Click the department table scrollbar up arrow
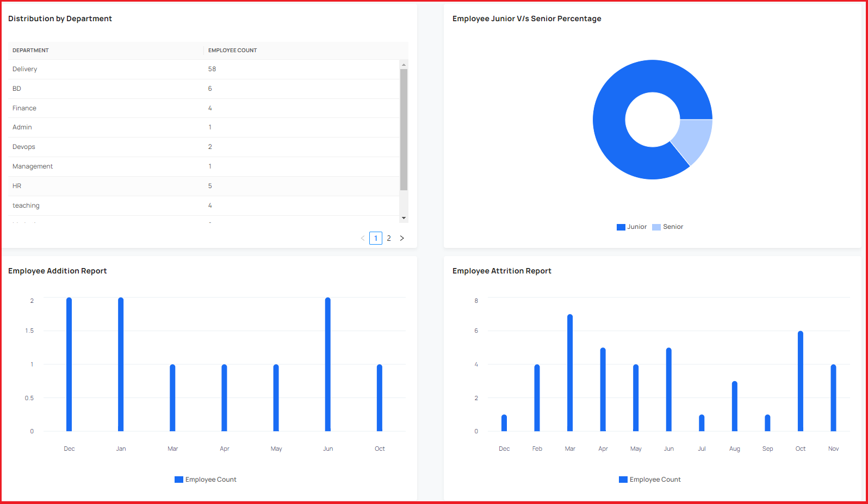Viewport: 868px width, 504px height. (x=404, y=65)
